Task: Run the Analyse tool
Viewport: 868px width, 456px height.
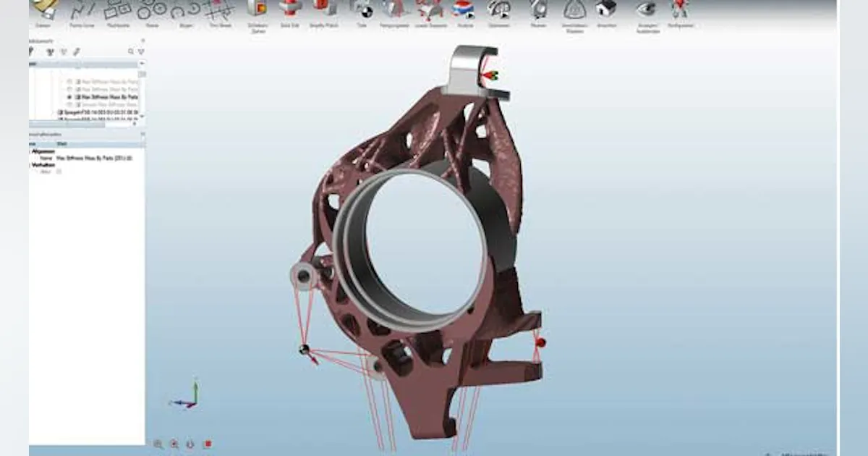Action: 464,9
